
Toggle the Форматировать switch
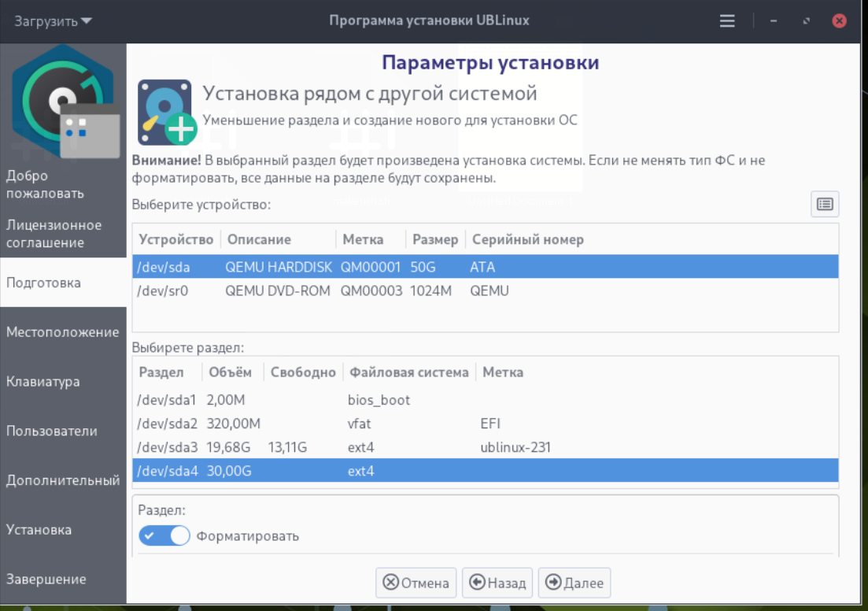pyautogui.click(x=164, y=535)
